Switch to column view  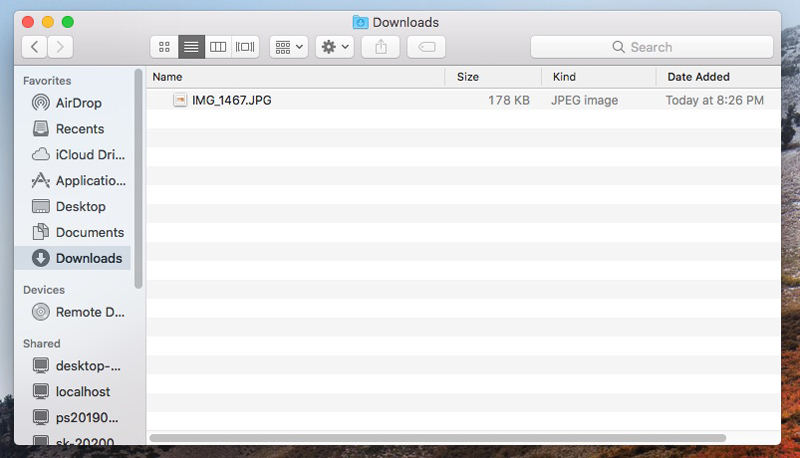pos(218,47)
